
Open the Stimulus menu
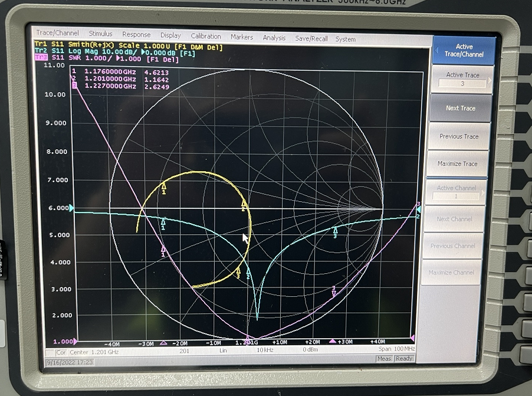(x=100, y=34)
